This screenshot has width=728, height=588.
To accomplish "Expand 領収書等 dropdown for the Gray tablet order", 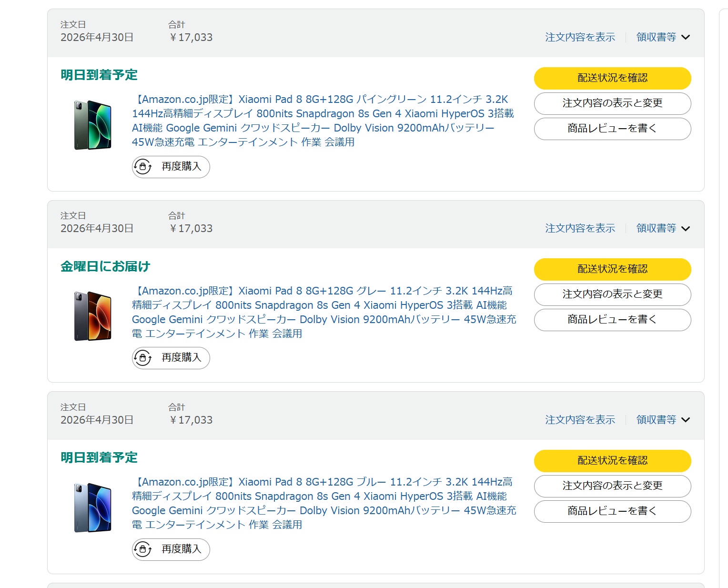I will pyautogui.click(x=663, y=228).
